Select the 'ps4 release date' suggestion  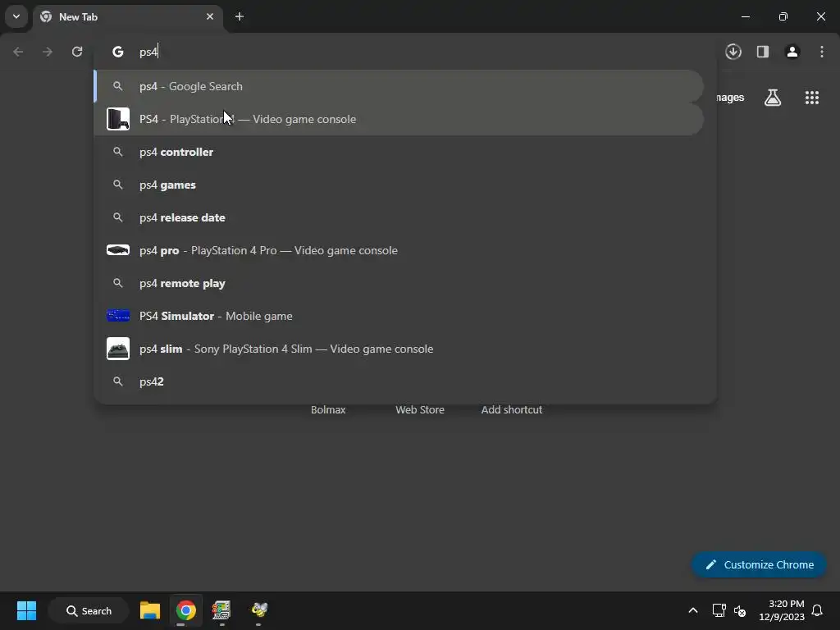[399, 217]
